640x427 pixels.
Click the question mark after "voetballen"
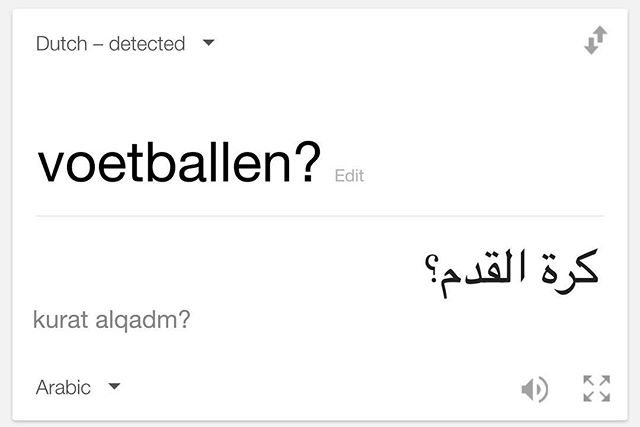pyautogui.click(x=309, y=164)
